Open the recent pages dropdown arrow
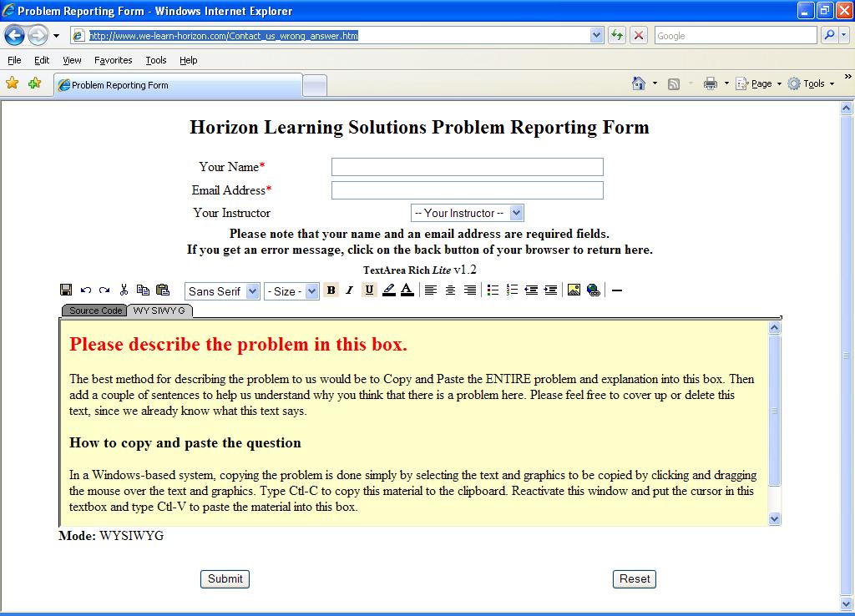 tap(56, 36)
